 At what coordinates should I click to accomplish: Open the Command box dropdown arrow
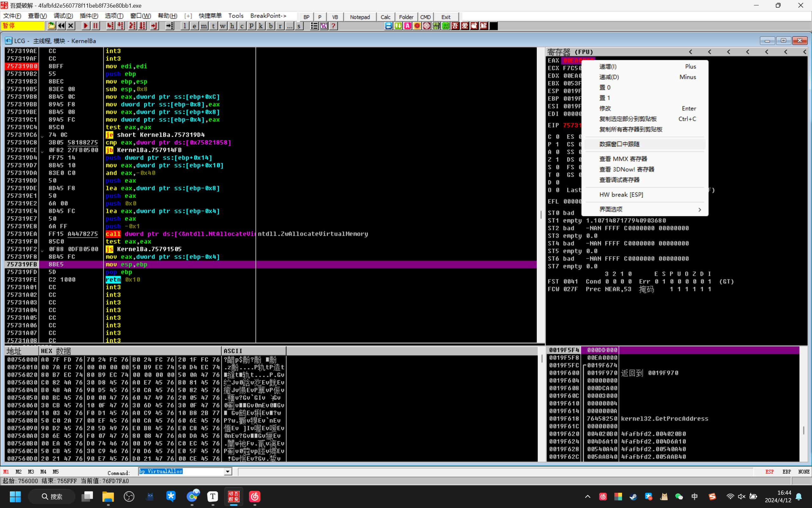pyautogui.click(x=228, y=471)
